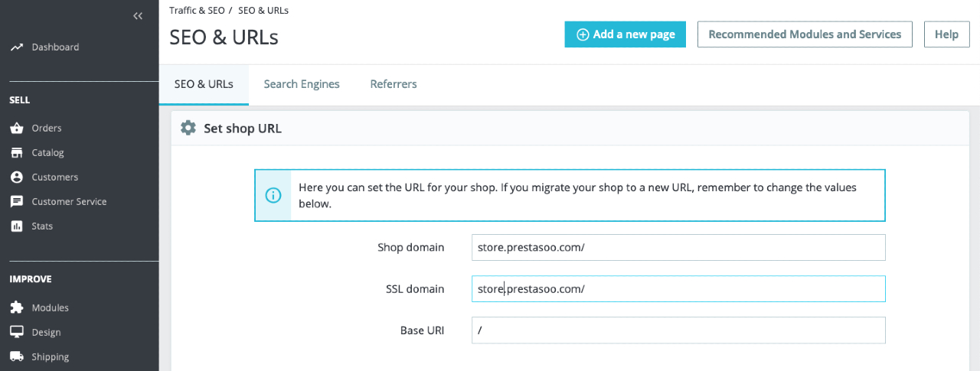The width and height of the screenshot is (980, 371).
Task: Focus the Shop domain input field
Action: click(x=678, y=248)
